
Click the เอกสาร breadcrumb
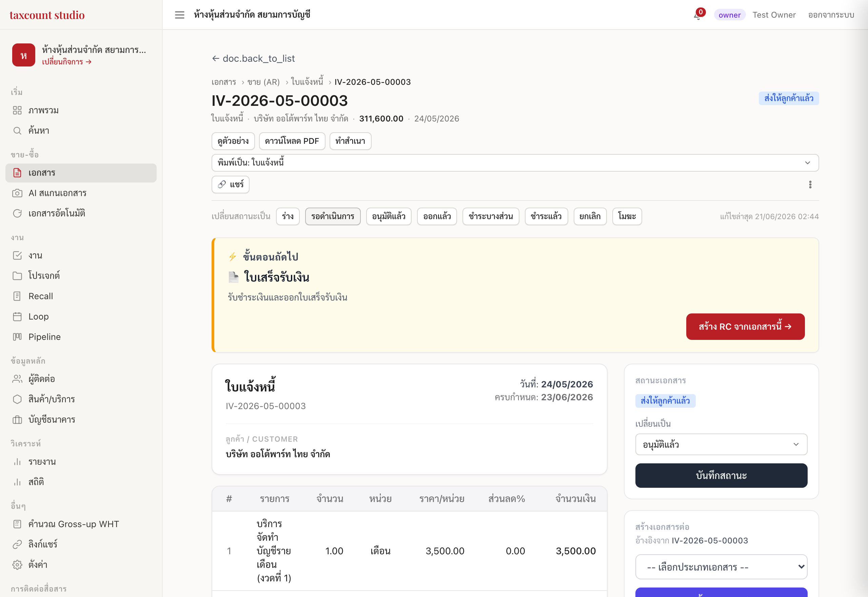224,82
